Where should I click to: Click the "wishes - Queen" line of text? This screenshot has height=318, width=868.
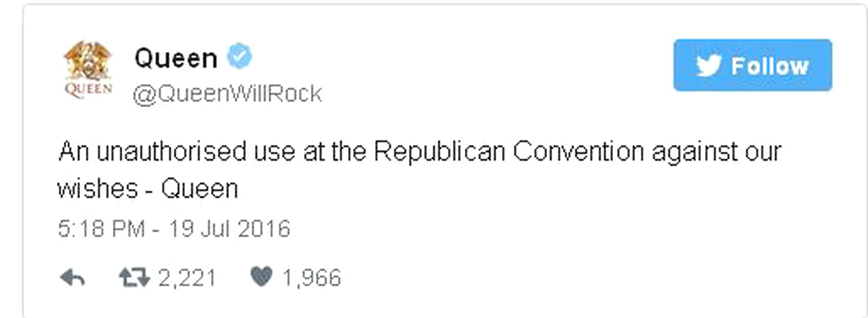(148, 189)
